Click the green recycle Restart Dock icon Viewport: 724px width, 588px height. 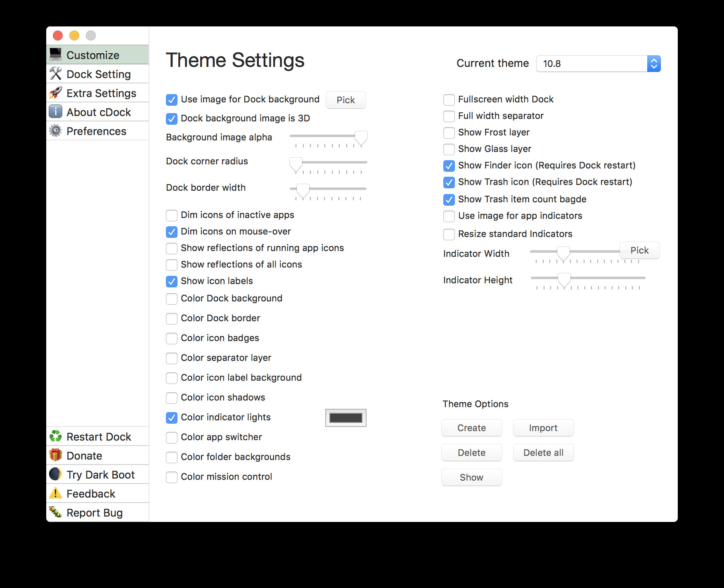[55, 436]
